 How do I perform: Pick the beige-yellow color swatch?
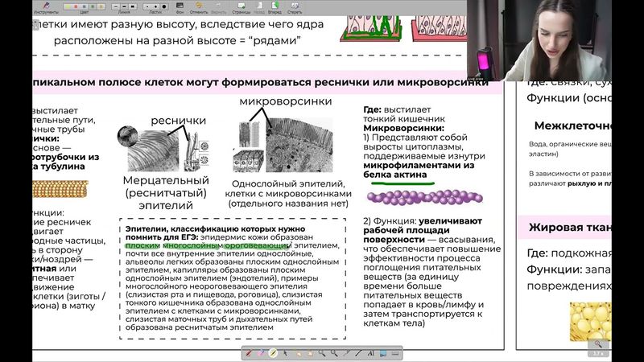pyautogui.click(x=101, y=6)
